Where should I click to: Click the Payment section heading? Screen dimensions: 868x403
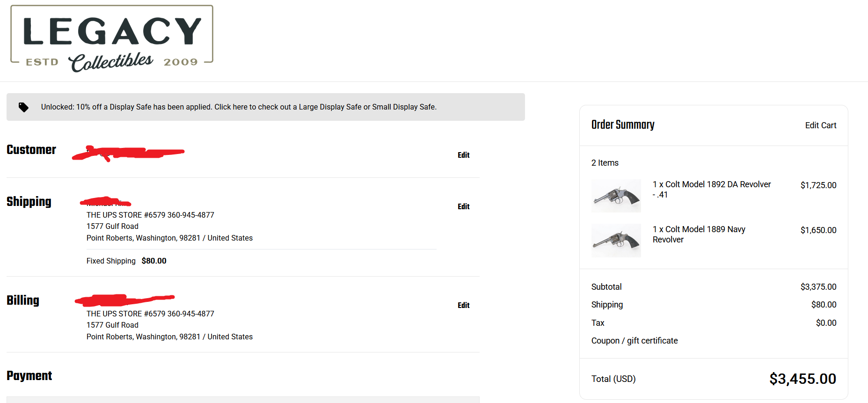[29, 376]
